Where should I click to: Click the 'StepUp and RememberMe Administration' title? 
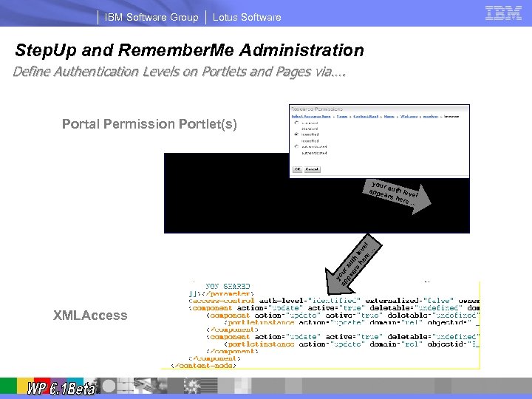189,50
